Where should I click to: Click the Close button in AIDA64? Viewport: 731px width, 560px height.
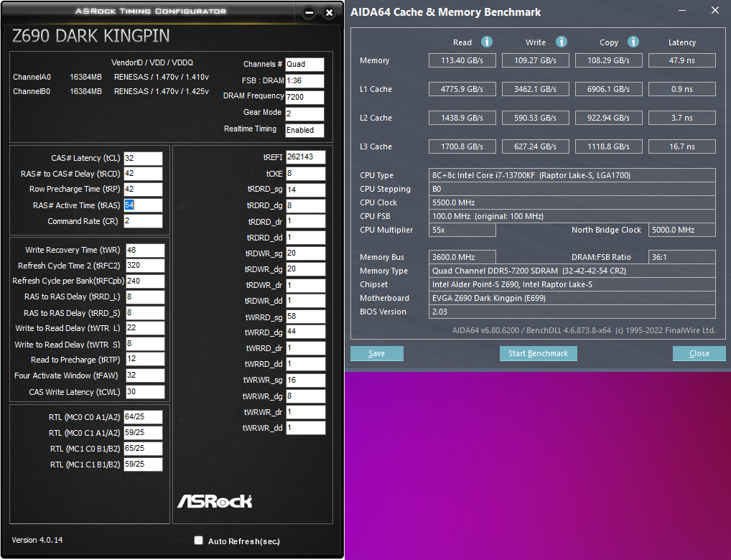[699, 353]
